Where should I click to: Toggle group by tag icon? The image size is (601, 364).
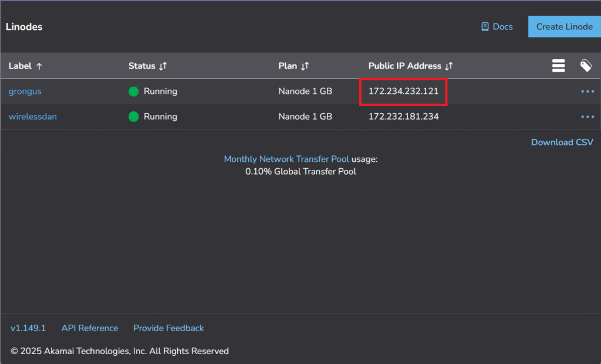pyautogui.click(x=586, y=66)
